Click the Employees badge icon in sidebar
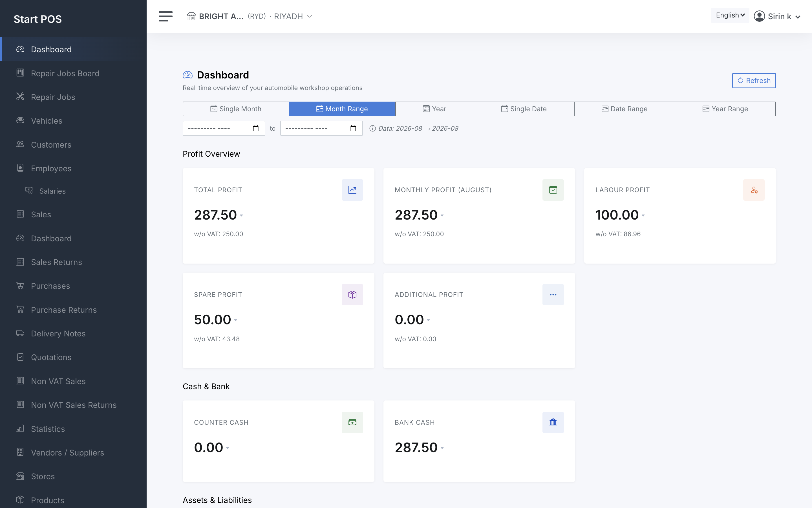This screenshot has width=812, height=508. click(x=20, y=168)
